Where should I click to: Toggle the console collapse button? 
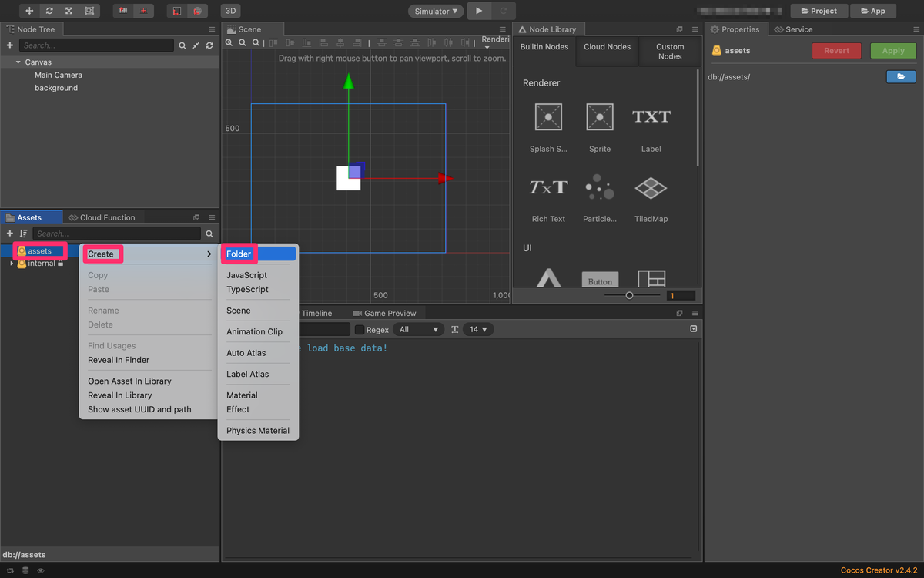(x=694, y=329)
